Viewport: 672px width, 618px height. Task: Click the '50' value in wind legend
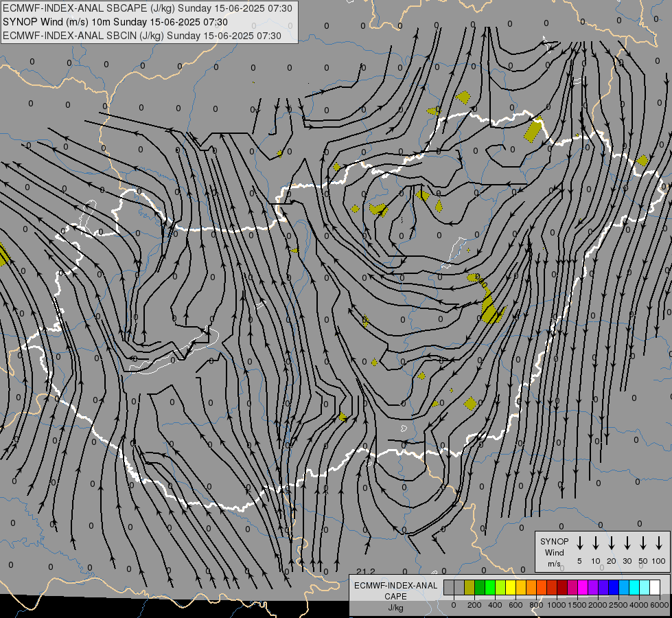point(643,561)
